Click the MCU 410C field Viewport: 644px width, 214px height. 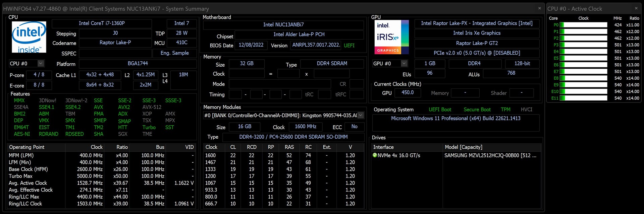(182, 43)
